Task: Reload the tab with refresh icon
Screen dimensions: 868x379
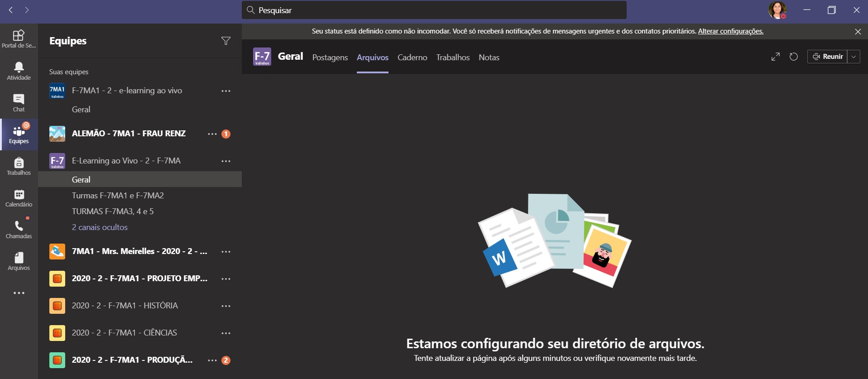Action: pos(794,57)
